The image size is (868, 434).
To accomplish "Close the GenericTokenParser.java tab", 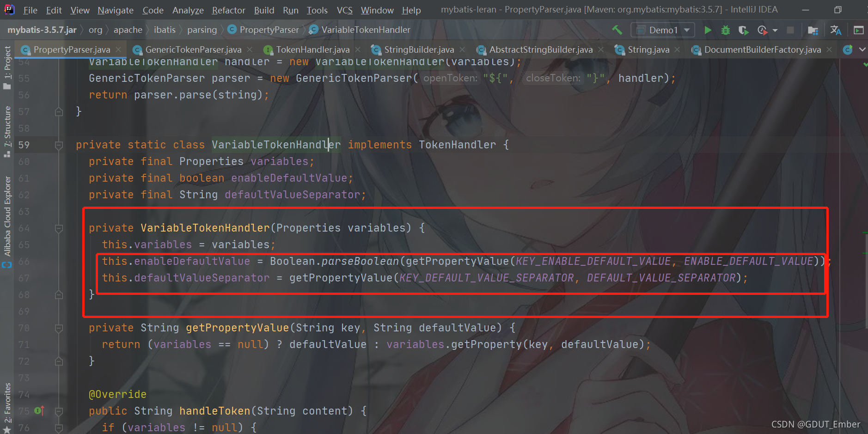I will 250,49.
